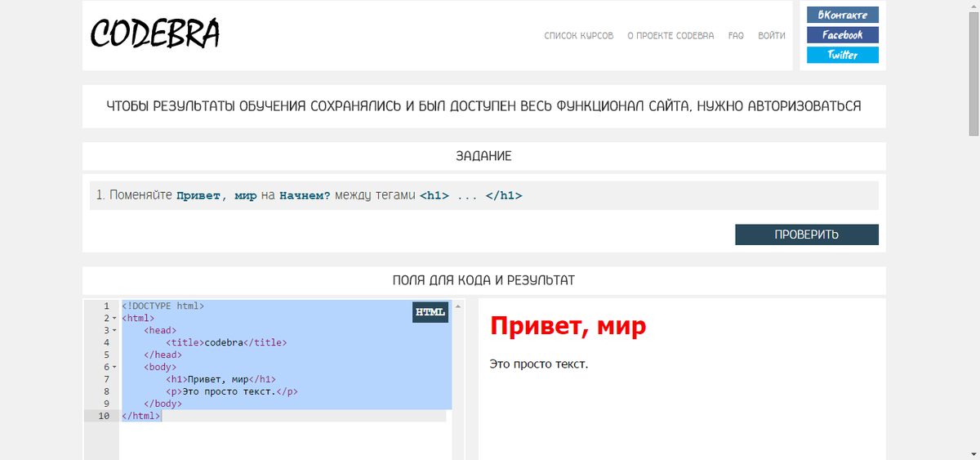980x460 pixels.
Task: Click the <title>codebra</title> code line
Action: click(x=226, y=342)
